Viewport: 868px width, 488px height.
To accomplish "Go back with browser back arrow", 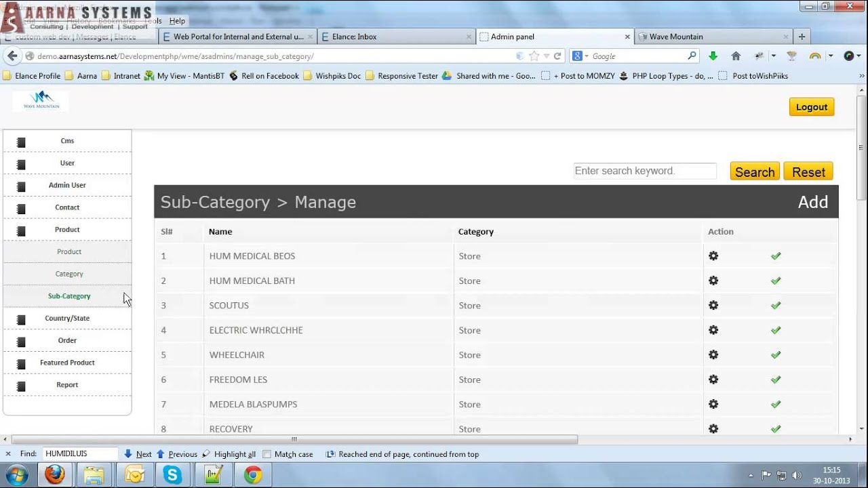I will (12, 56).
